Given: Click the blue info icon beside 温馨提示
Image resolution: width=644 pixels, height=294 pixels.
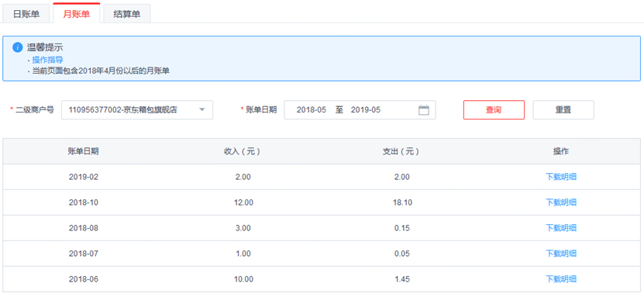Looking at the screenshot, I should pos(17,47).
